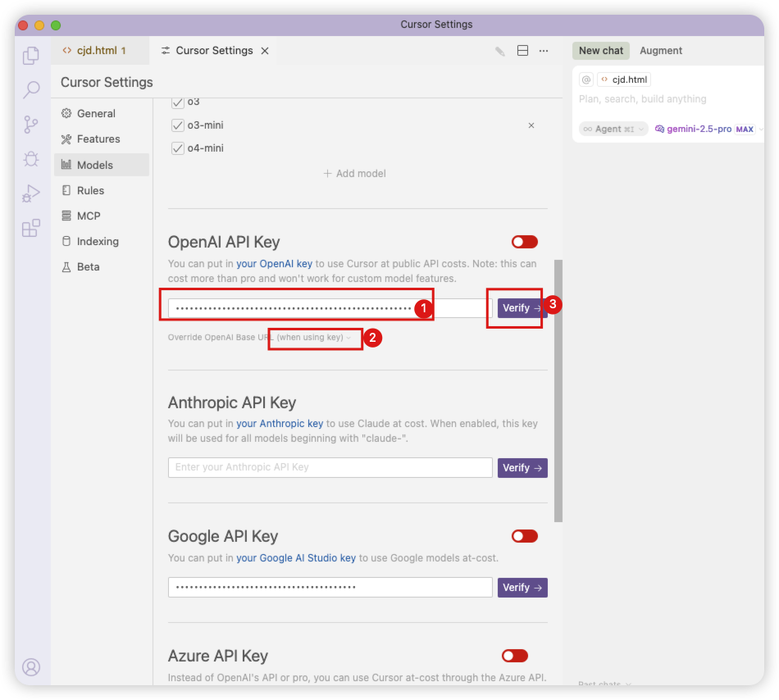The height and width of the screenshot is (700, 779).
Task: Expand Override OpenAI Base URL option
Action: [x=259, y=338]
